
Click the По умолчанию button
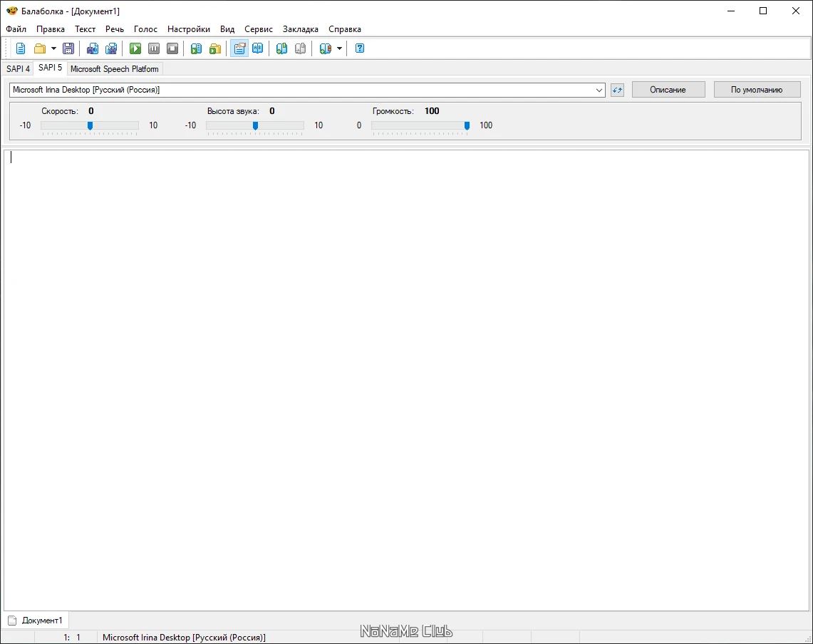click(757, 90)
